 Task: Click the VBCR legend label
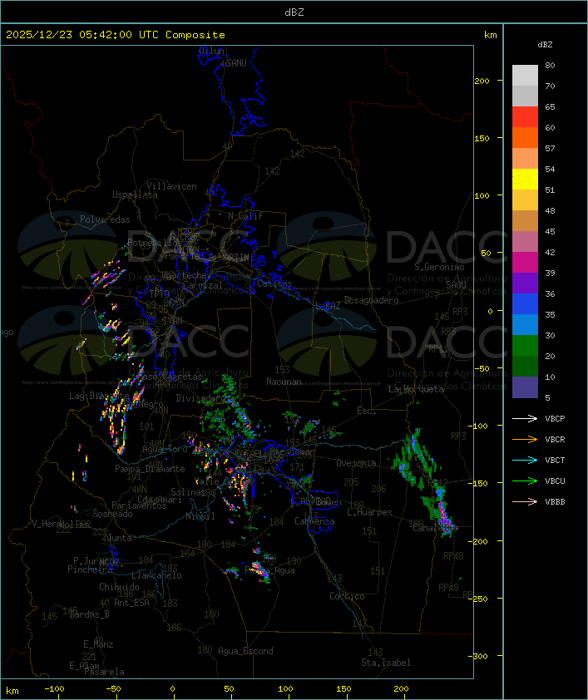click(555, 440)
